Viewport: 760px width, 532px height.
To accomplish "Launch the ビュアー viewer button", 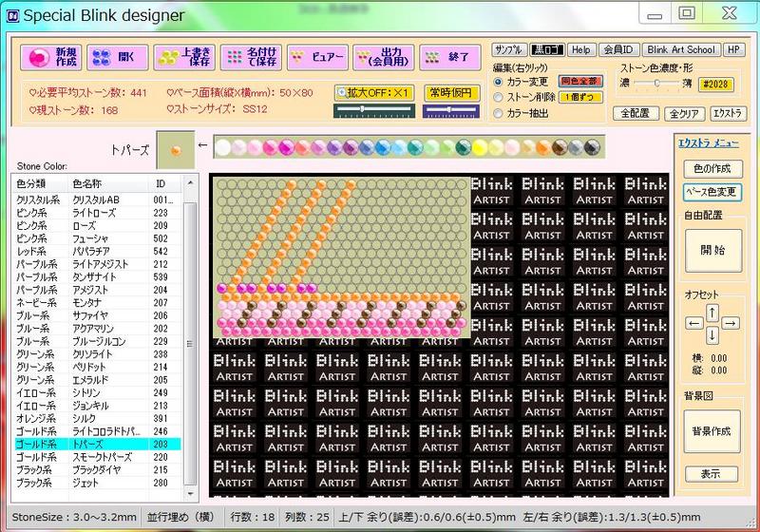I will [317, 58].
